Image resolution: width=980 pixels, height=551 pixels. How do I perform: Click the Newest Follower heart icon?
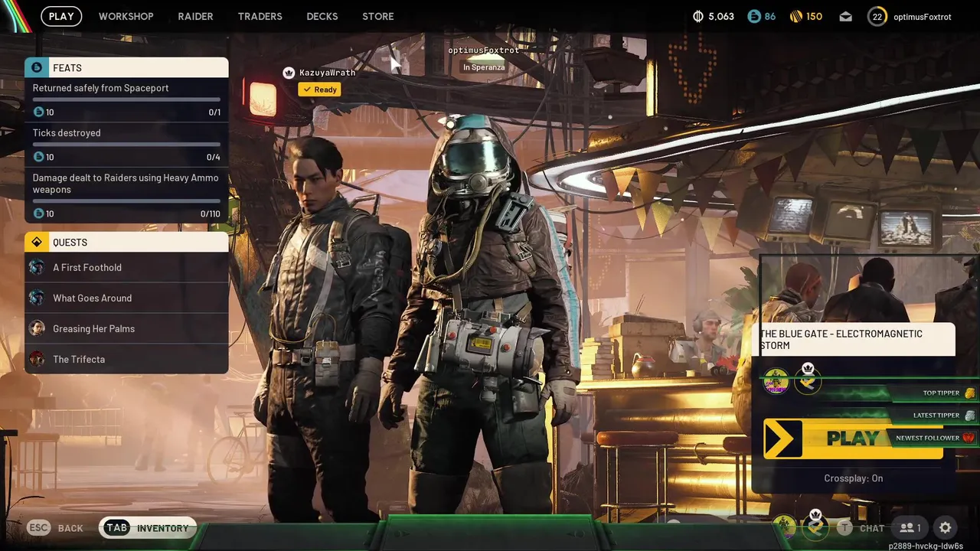point(969,438)
